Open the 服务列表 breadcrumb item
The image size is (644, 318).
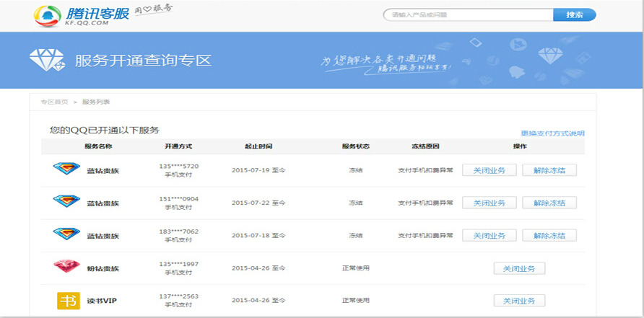tap(96, 102)
